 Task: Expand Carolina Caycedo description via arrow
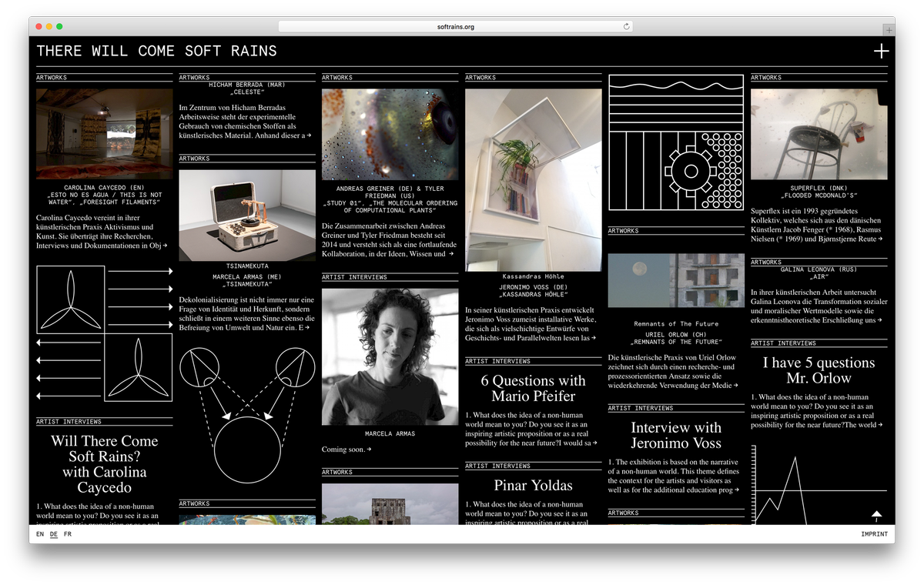click(x=166, y=246)
